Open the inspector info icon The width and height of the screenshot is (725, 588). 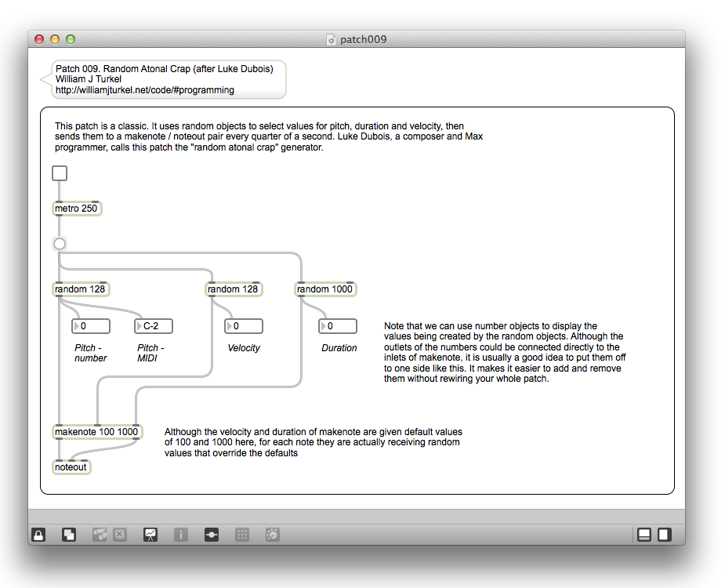point(181,535)
